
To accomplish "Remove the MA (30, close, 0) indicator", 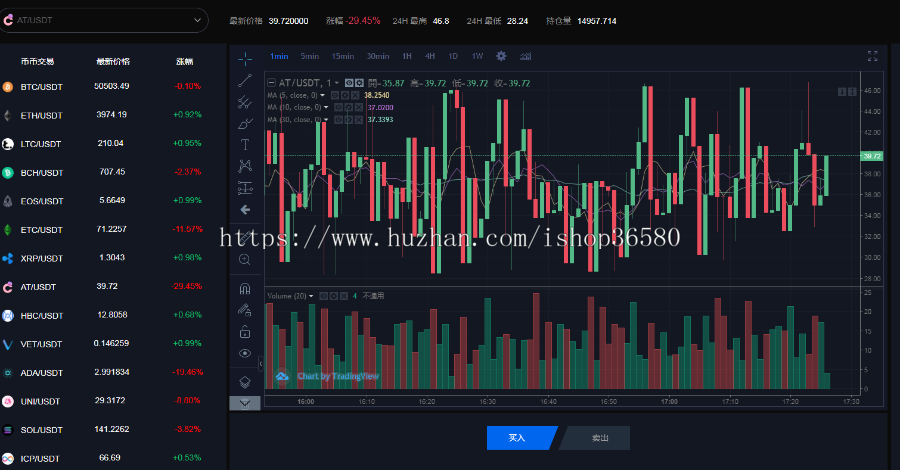I will (359, 119).
